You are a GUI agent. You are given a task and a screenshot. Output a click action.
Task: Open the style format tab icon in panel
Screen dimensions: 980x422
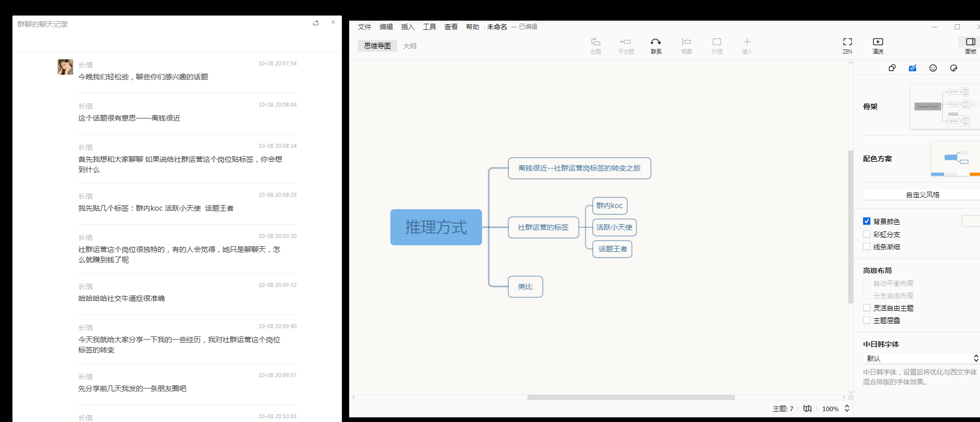[x=892, y=68]
